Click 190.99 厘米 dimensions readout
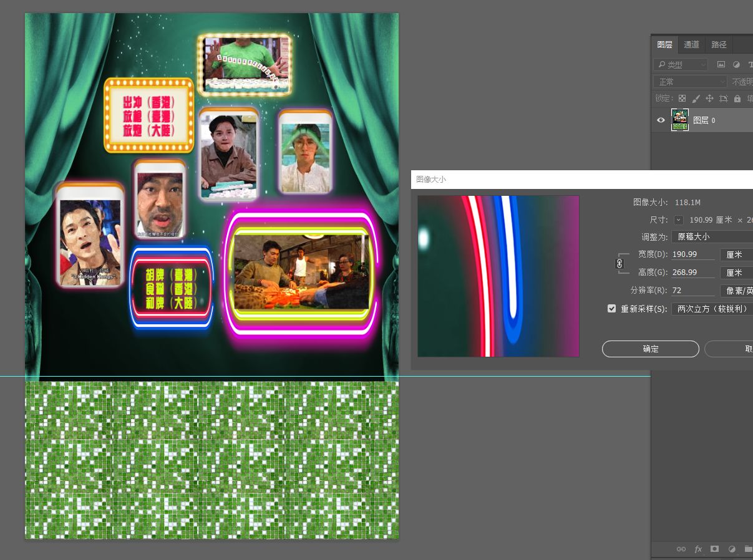This screenshot has height=560, width=753. [x=711, y=220]
